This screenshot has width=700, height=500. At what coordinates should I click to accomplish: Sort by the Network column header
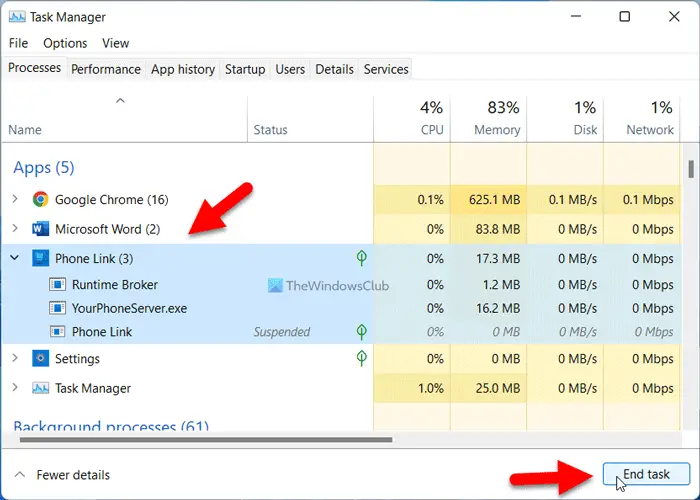coord(642,119)
